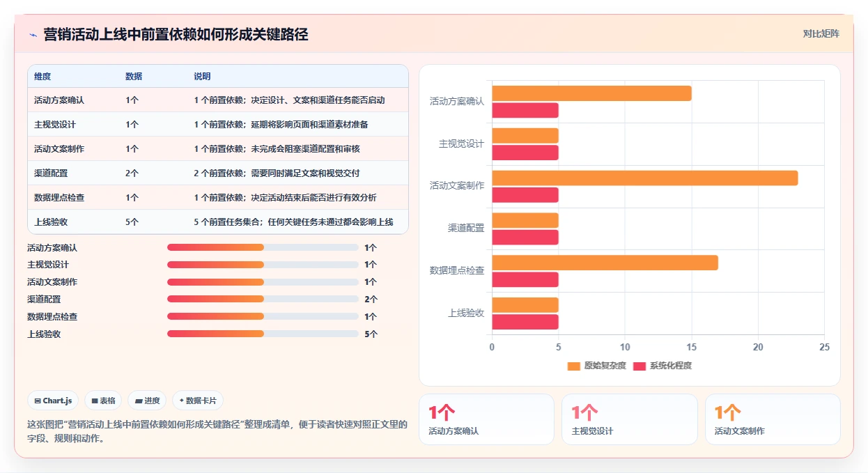
Task: Click the 2个 value beside 渠道配置 progress bar
Action: click(371, 299)
